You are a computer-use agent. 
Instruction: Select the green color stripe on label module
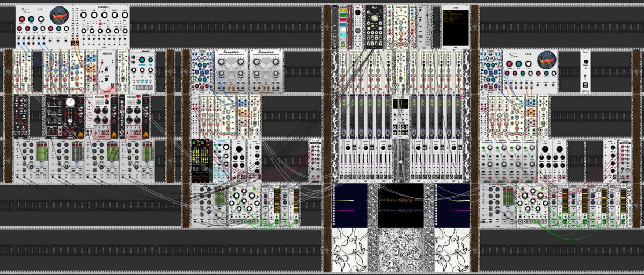(x=343, y=15)
